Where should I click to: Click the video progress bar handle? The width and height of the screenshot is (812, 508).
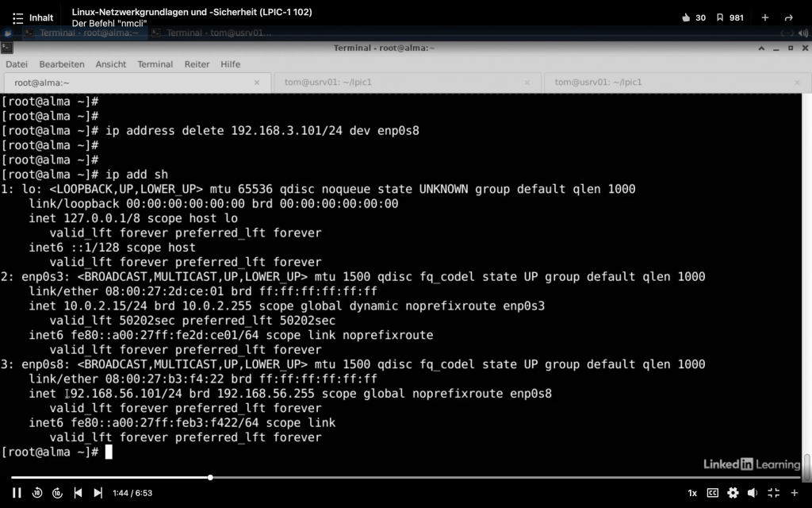(x=210, y=478)
